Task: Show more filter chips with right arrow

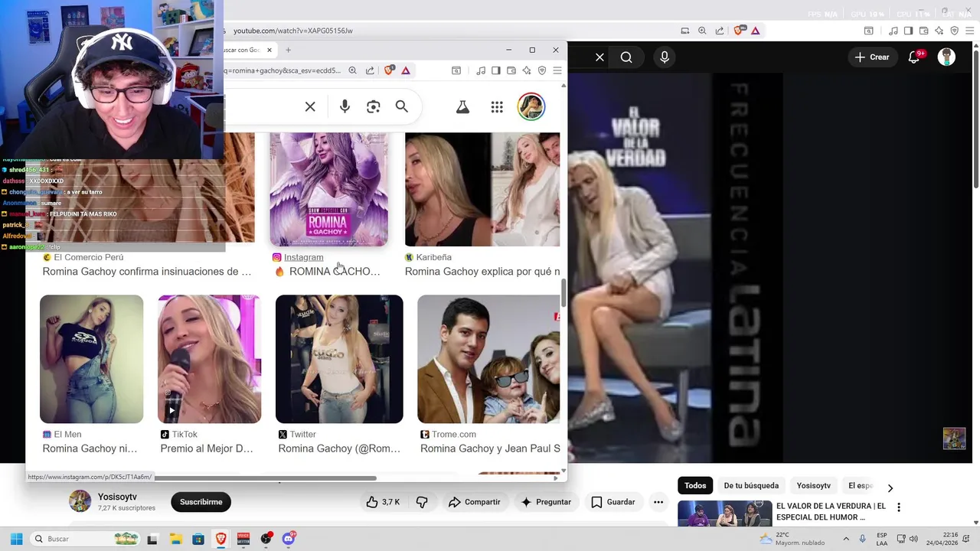Action: 890,487
